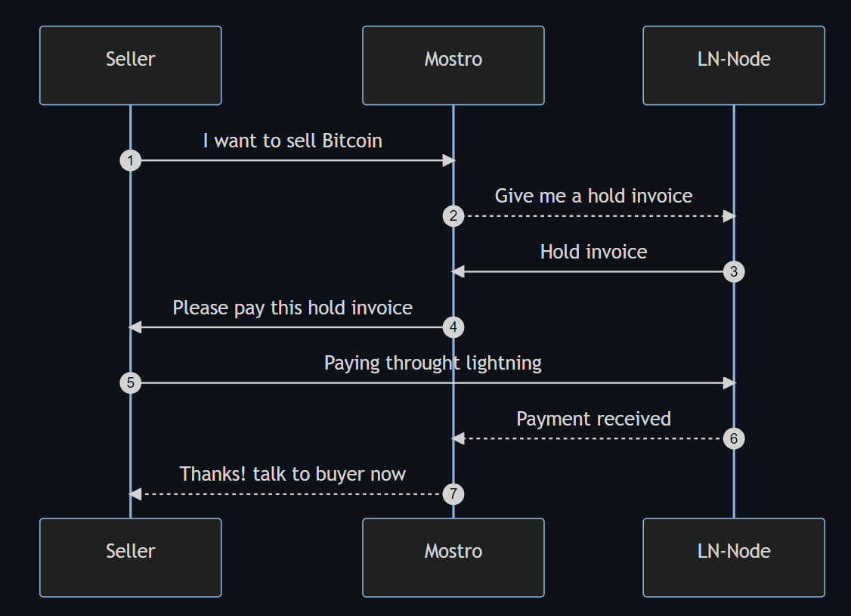The image size is (851, 616).
Task: Click the "Hold invoice" return message text
Action: tap(593, 252)
